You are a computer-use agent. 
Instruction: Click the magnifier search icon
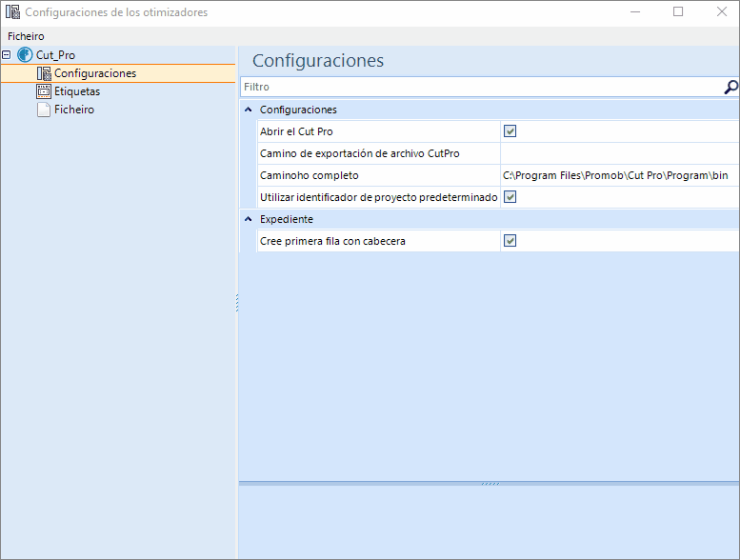tap(730, 87)
